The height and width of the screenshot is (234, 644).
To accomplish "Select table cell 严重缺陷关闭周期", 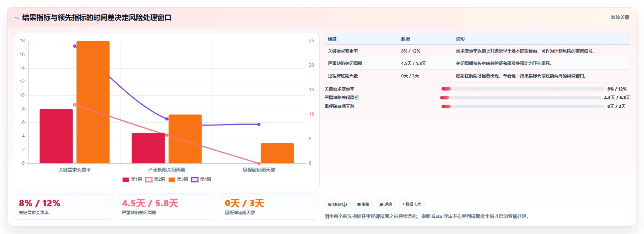I will point(345,64).
